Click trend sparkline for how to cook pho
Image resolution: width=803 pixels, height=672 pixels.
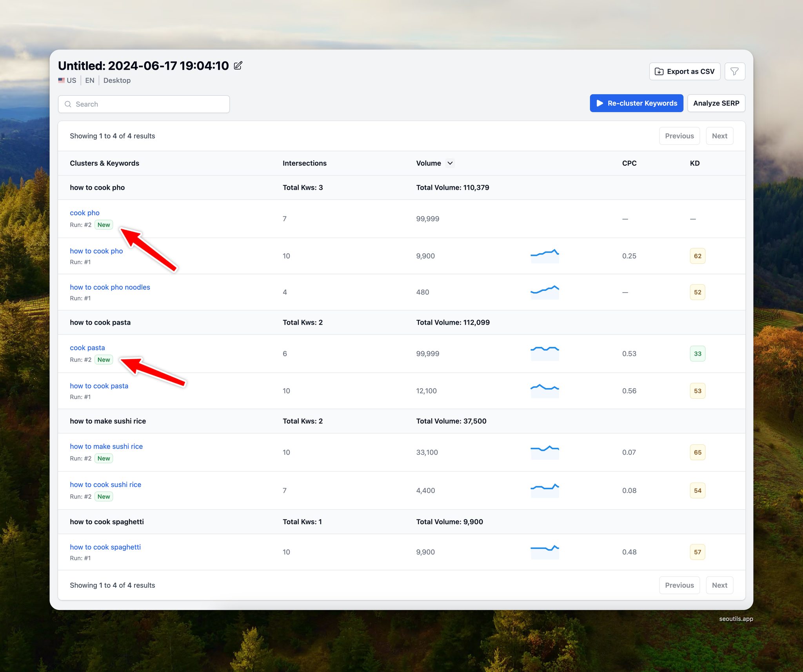coord(544,256)
